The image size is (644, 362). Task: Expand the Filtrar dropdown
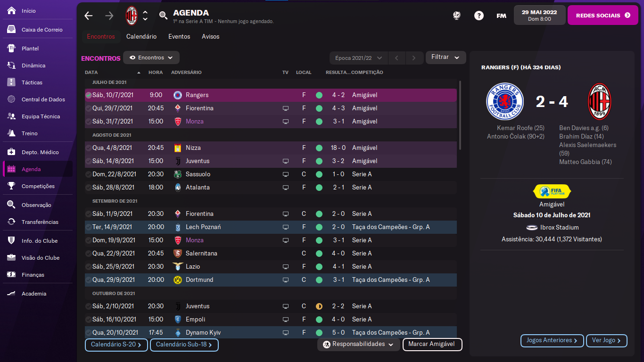click(x=446, y=57)
